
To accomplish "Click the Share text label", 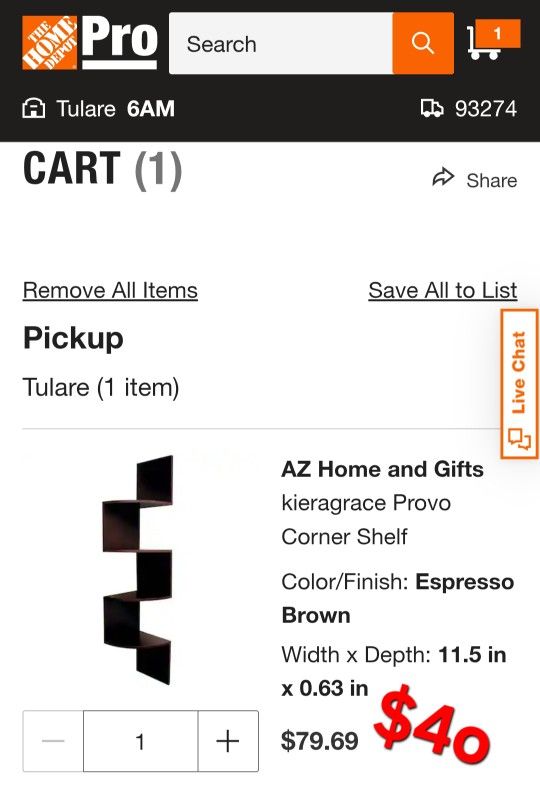I will coord(492,180).
